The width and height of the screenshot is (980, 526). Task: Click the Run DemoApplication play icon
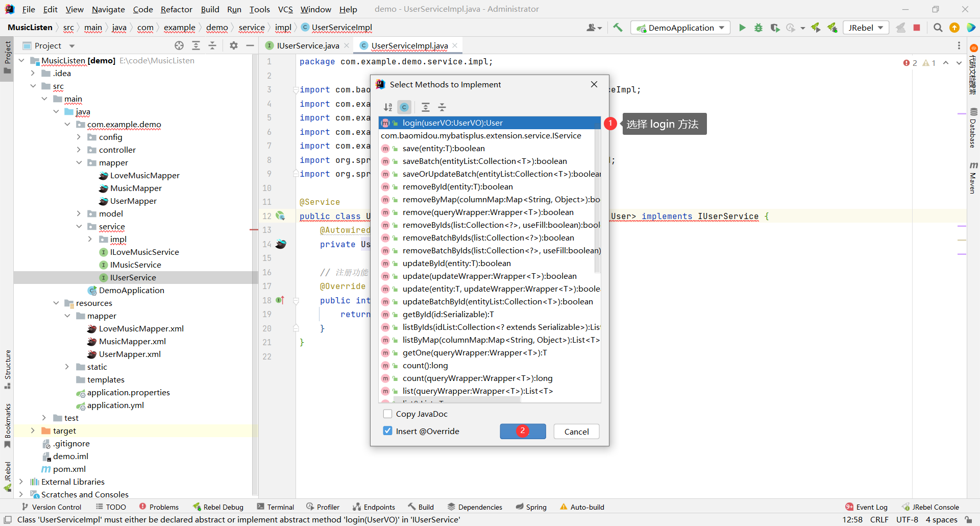point(742,28)
